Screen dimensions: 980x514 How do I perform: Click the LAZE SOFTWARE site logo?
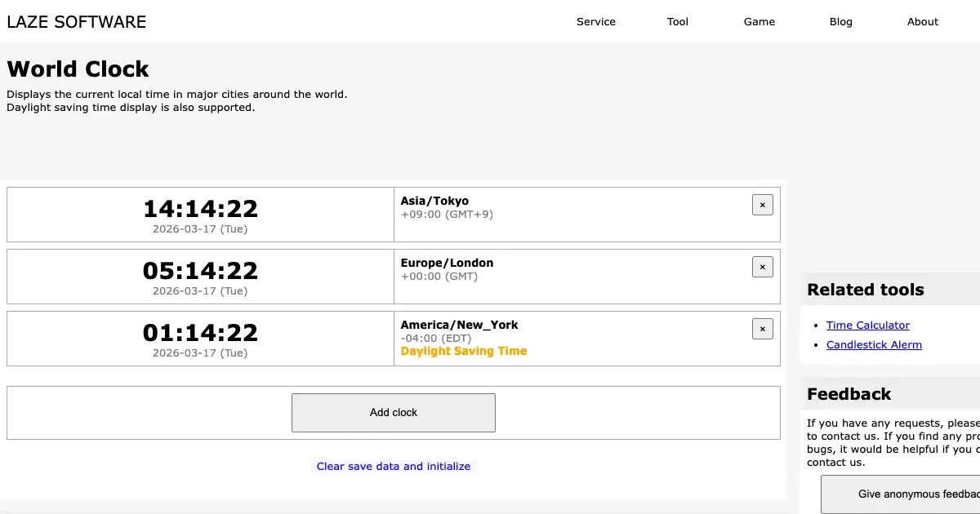pos(77,22)
